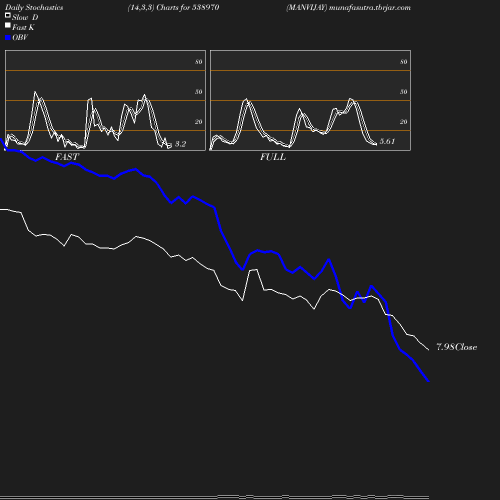The image size is (500, 500).
Task: Click the 3.2 value in FAST chart
Action: (x=180, y=144)
